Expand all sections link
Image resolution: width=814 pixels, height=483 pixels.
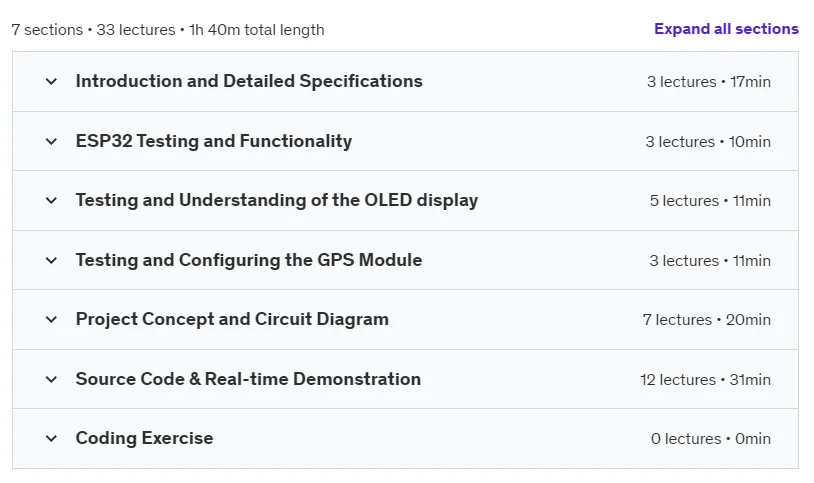click(726, 29)
